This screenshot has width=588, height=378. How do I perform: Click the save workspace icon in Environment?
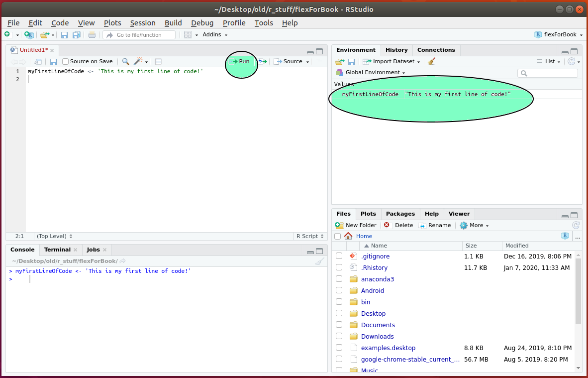351,61
